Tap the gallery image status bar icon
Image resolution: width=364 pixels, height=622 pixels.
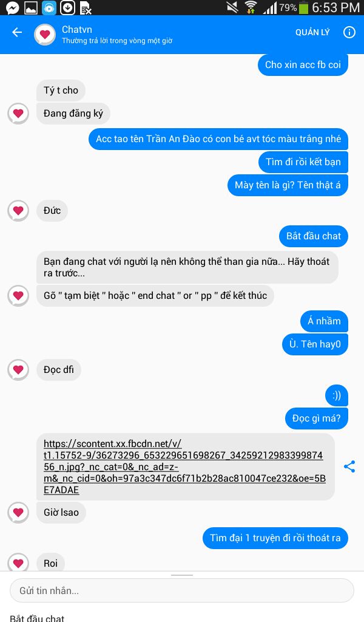tap(31, 7)
